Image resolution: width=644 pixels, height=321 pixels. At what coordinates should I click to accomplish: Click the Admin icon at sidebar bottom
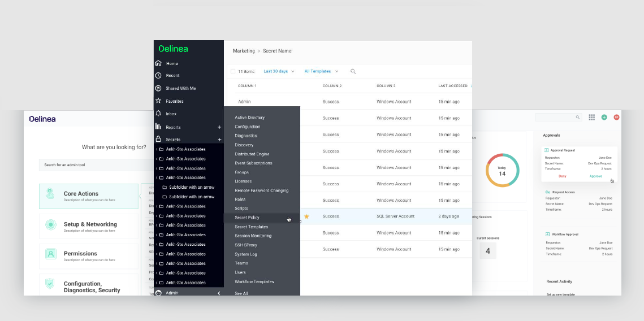158,293
